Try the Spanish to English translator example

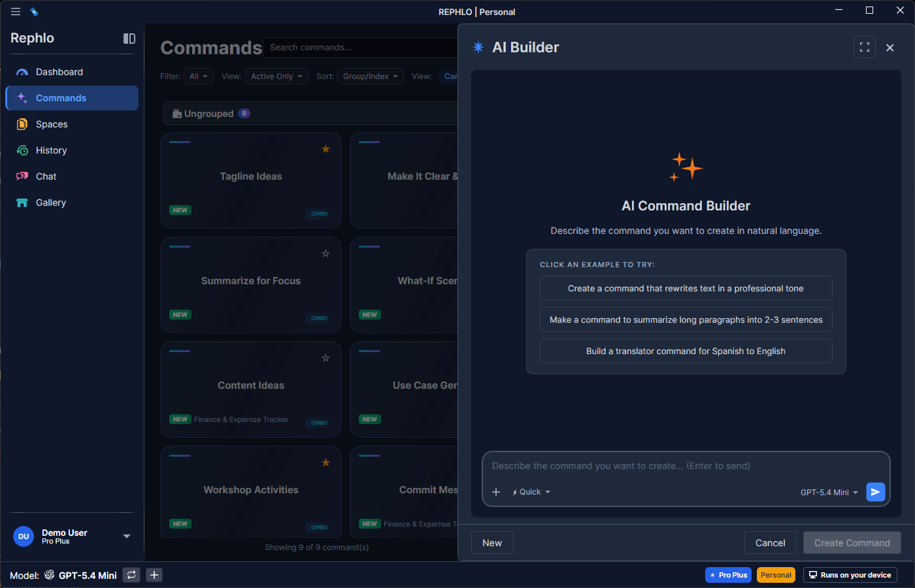pyautogui.click(x=686, y=351)
